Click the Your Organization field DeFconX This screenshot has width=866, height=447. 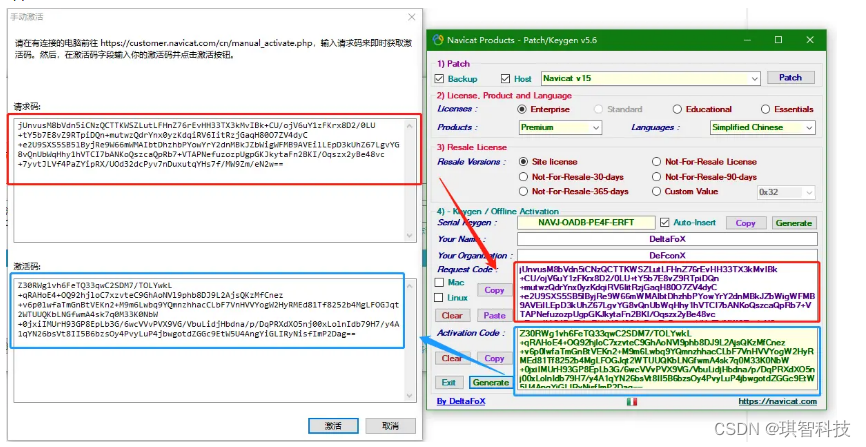coord(667,255)
